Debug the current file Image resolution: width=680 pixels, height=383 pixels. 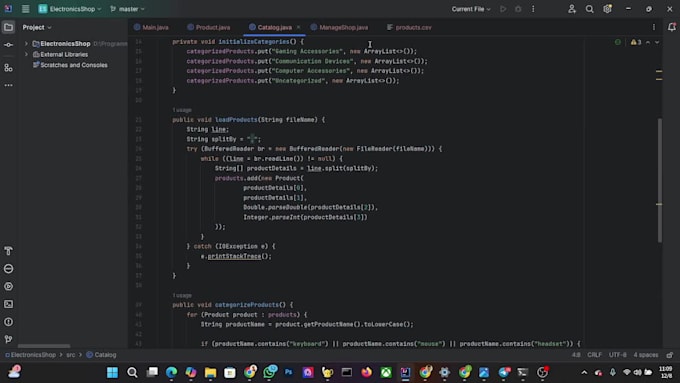click(x=518, y=9)
